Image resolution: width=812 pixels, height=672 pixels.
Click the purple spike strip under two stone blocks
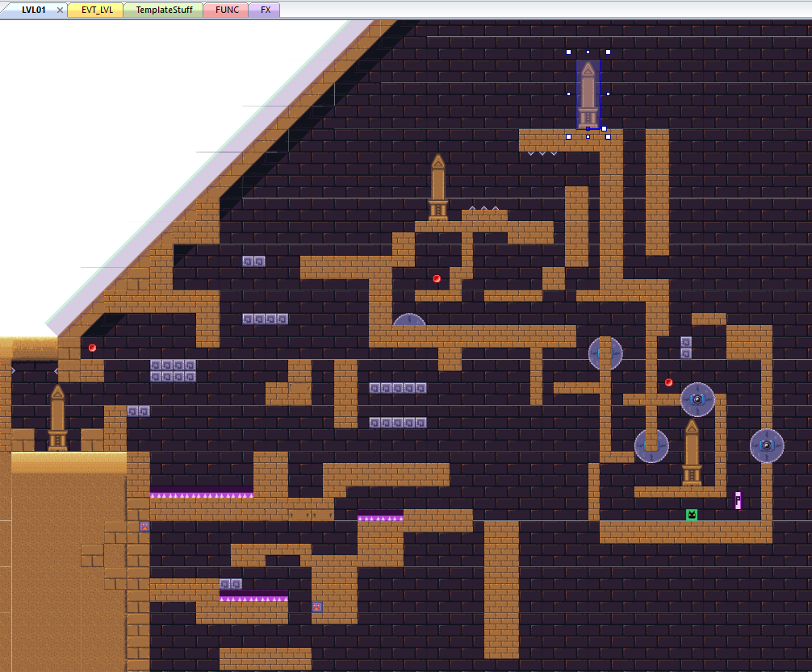click(253, 596)
